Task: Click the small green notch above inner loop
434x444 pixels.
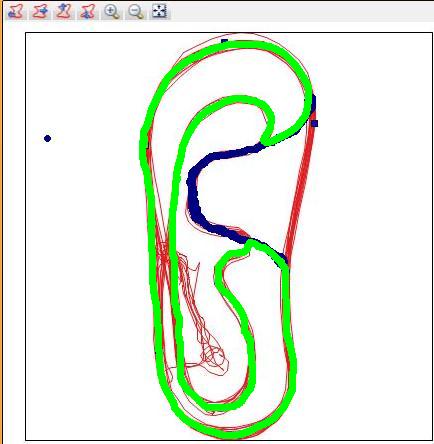Action: (251, 246)
